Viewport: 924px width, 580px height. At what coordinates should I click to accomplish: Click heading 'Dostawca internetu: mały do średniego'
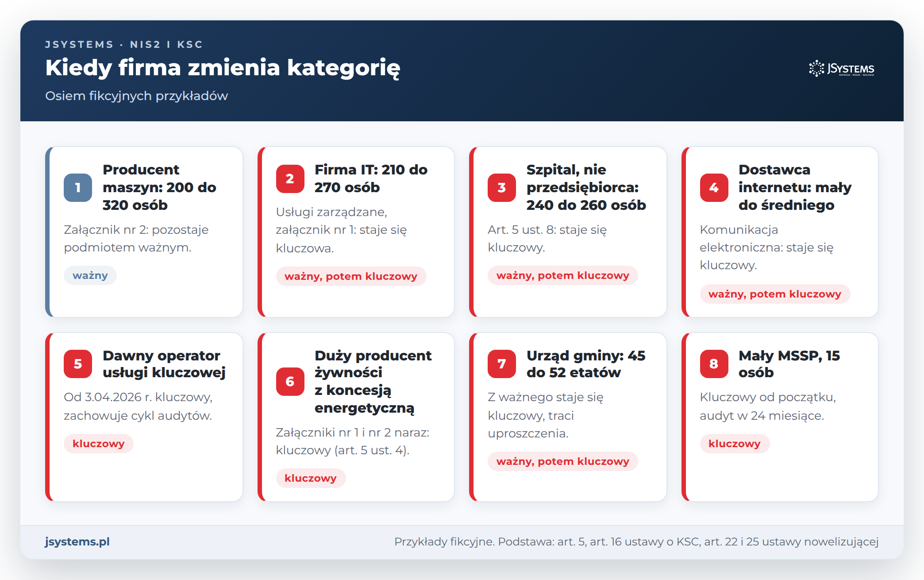[x=795, y=187]
